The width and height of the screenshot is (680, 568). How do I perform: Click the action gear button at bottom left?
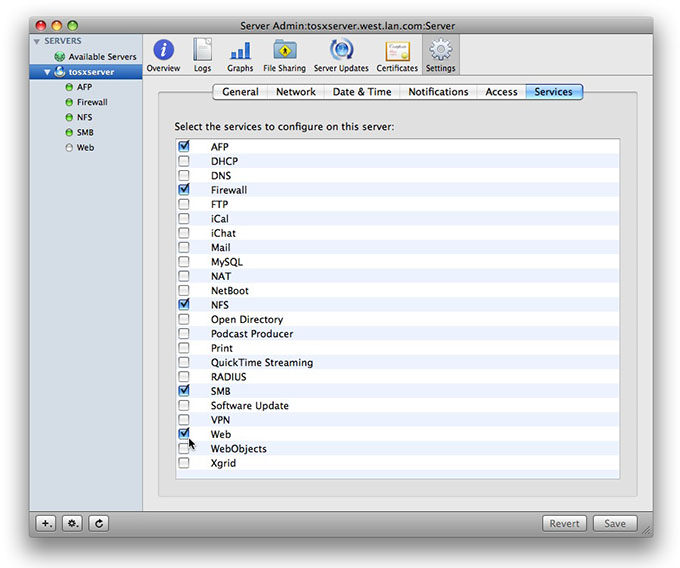[x=72, y=523]
